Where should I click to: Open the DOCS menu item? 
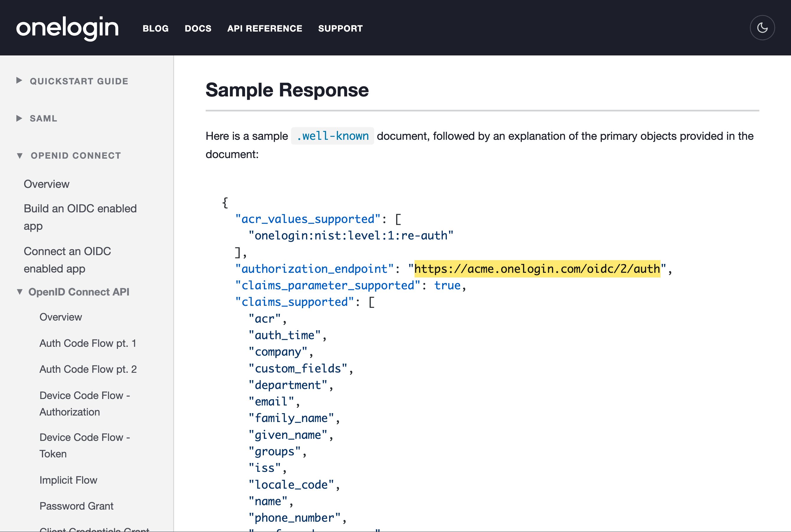[x=198, y=29]
